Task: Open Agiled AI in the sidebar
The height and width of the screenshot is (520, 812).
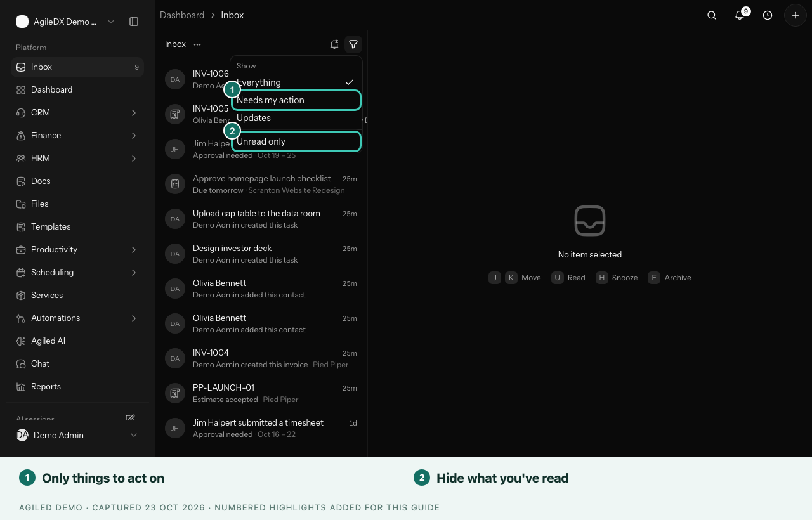Action: point(77,341)
